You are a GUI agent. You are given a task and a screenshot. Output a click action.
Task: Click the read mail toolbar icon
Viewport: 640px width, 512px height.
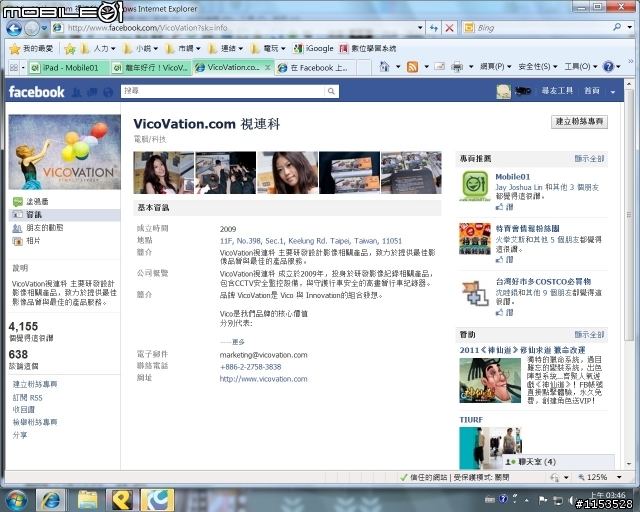440,66
